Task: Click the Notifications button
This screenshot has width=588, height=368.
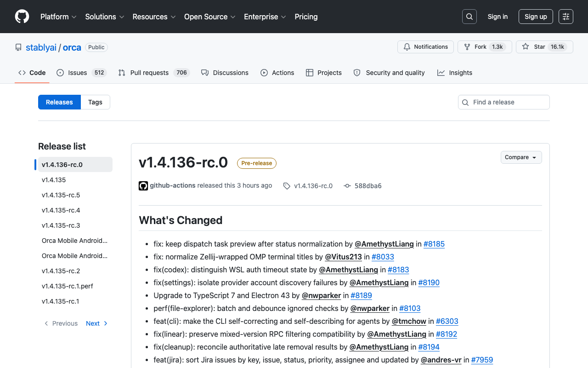Action: [x=425, y=47]
